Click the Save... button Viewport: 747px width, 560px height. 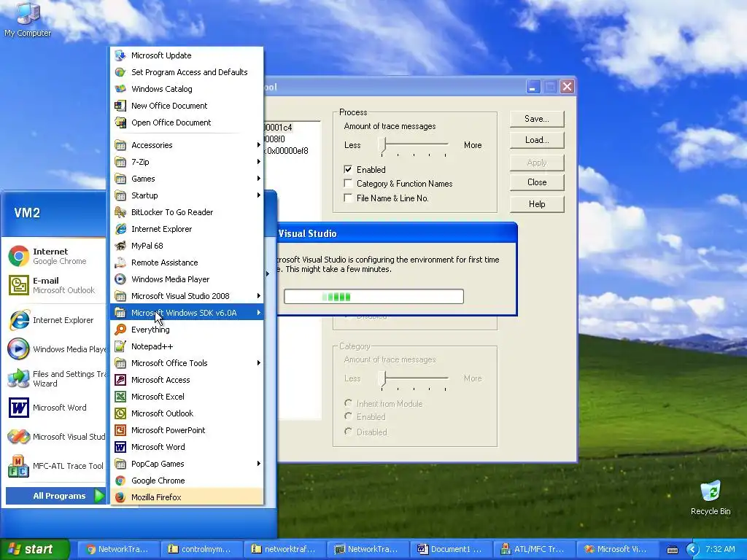click(537, 119)
